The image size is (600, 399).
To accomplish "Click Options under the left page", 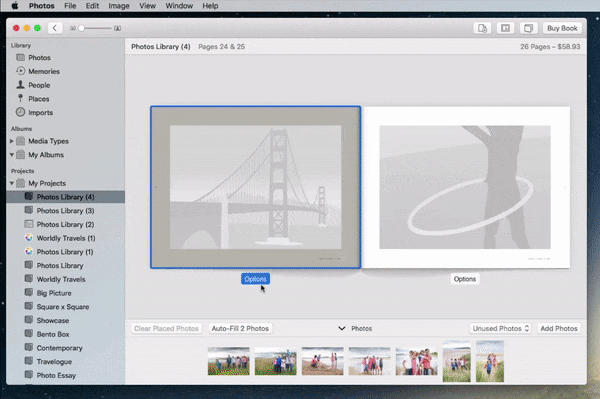I will [x=255, y=279].
